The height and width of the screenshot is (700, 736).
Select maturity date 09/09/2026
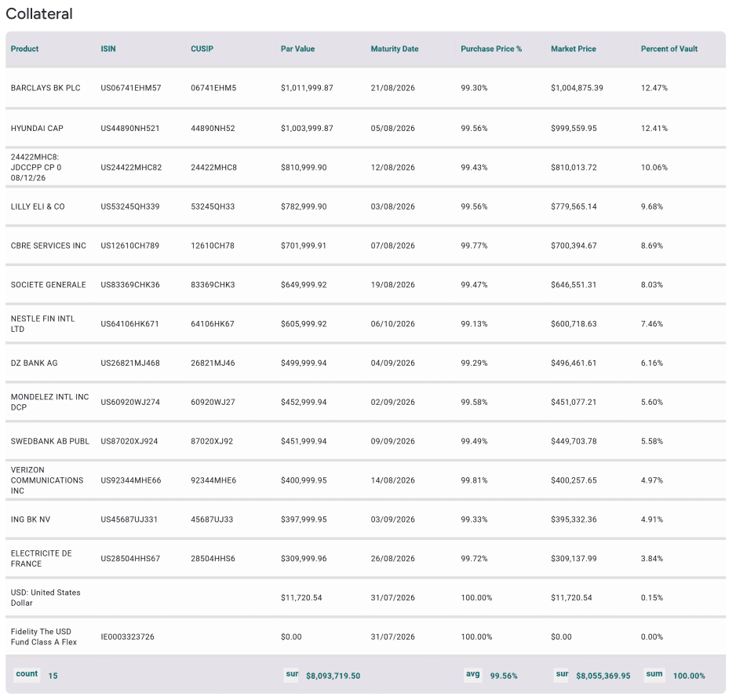click(393, 441)
